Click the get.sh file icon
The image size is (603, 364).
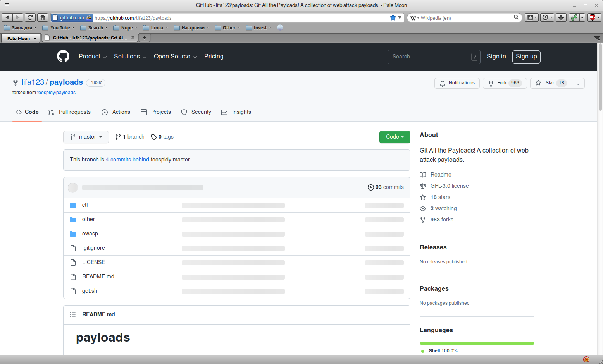73,291
